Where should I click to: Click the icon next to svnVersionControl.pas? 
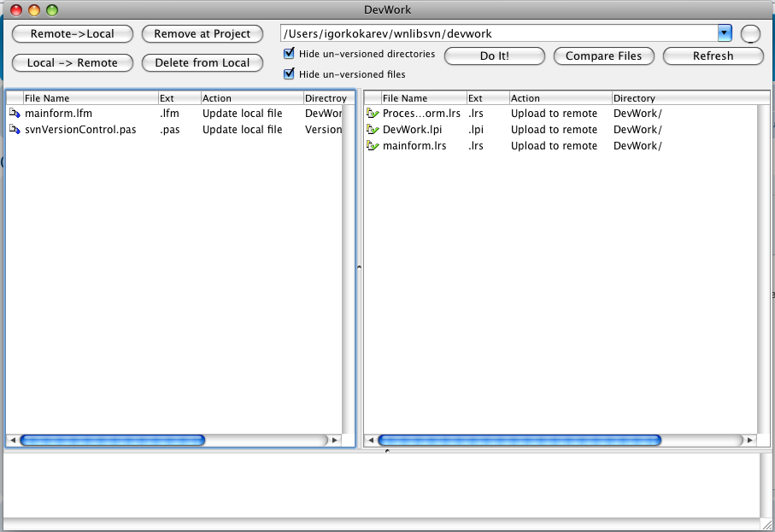[14, 130]
